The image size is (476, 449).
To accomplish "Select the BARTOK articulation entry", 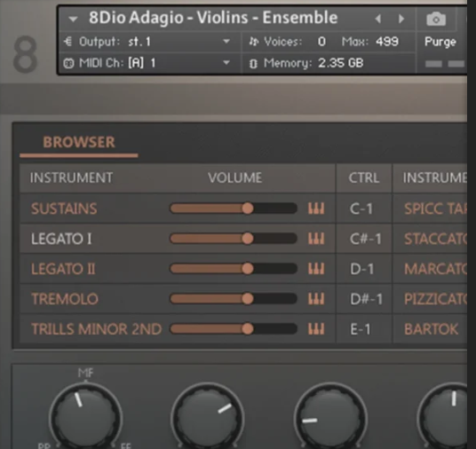I will (431, 329).
